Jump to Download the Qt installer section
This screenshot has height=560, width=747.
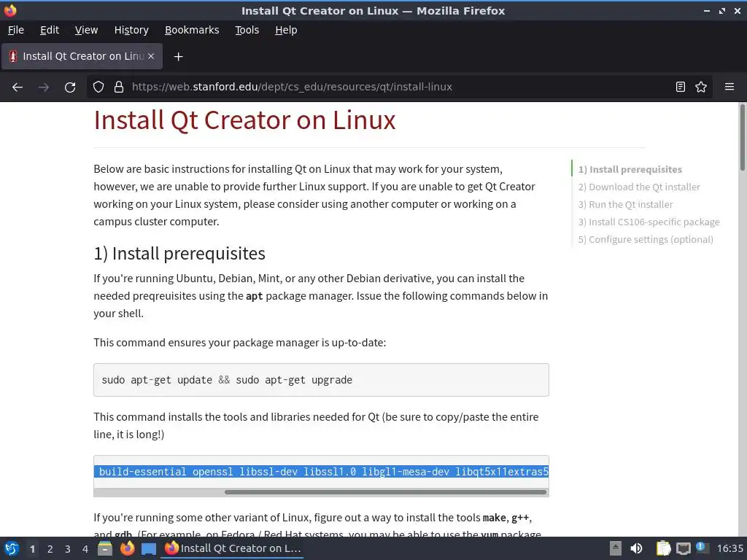639,187
